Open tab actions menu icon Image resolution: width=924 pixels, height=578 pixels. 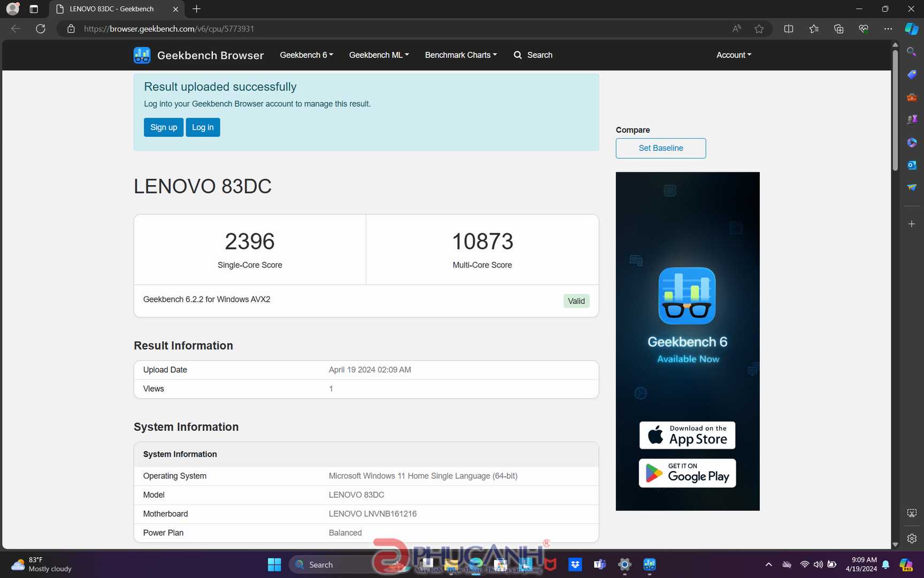[x=34, y=9]
